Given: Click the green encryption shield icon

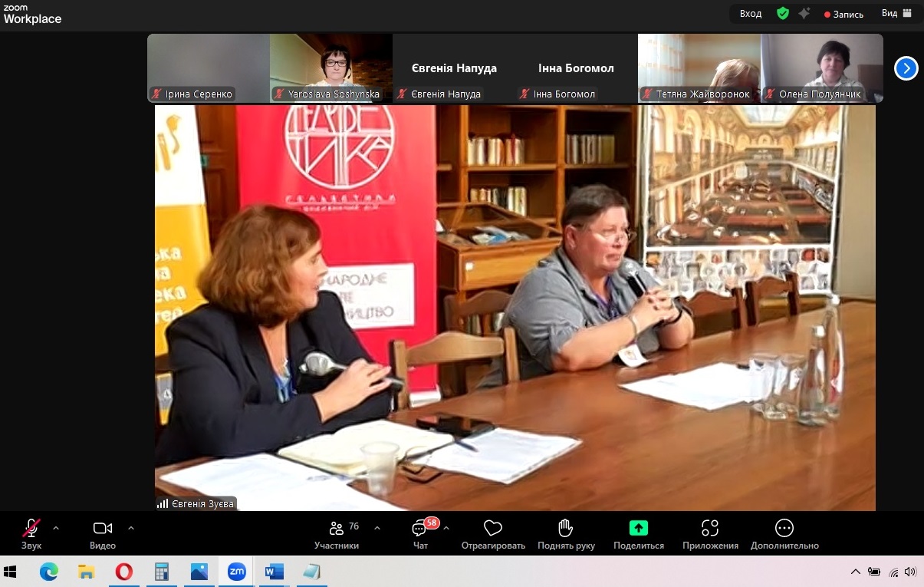Looking at the screenshot, I should (783, 13).
